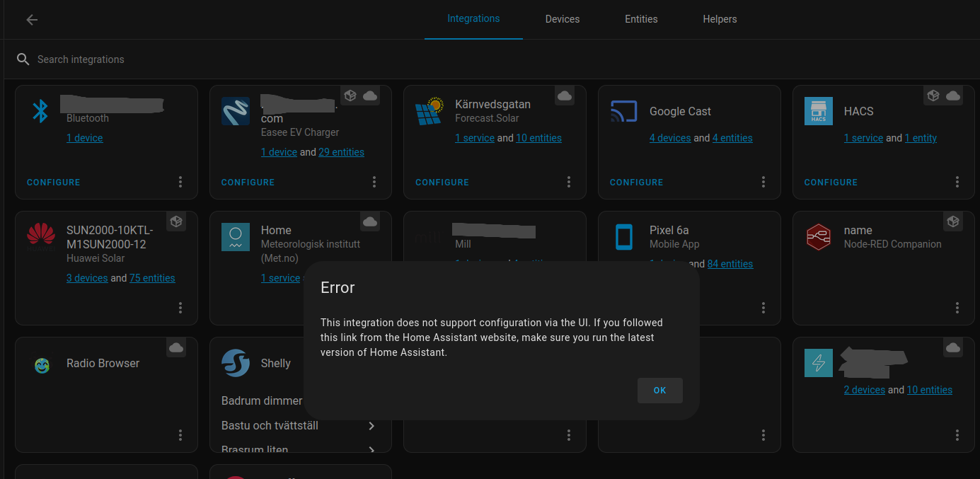Open the Pixel 6a card three-dot menu

(x=763, y=308)
